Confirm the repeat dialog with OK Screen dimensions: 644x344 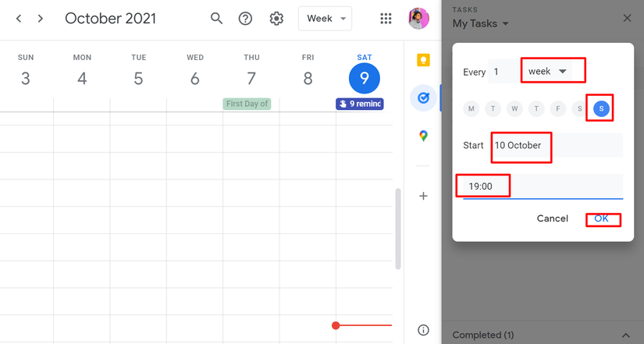[x=601, y=218]
